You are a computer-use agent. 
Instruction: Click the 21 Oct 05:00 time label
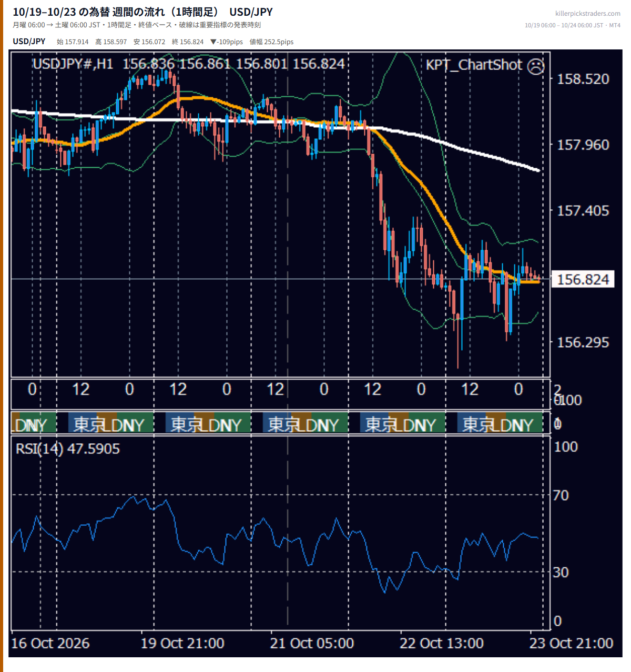coord(312,644)
